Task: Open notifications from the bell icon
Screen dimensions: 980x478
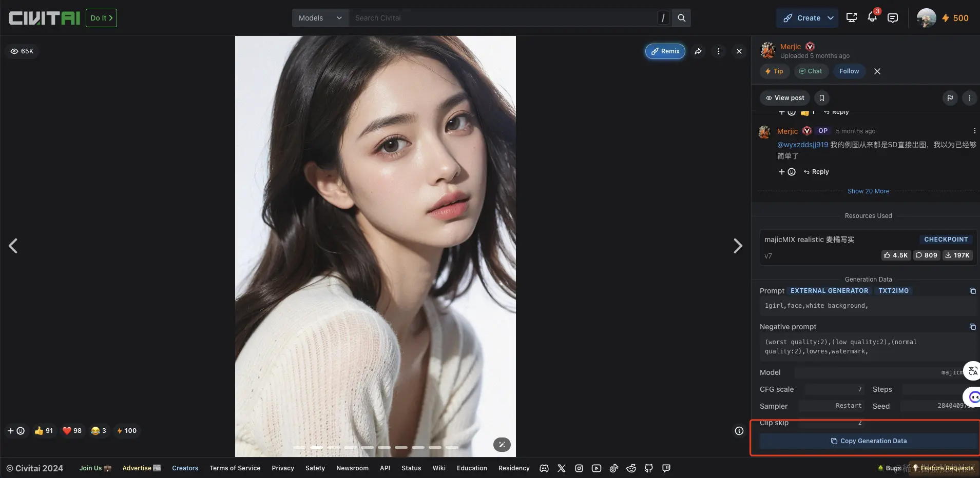Action: pos(872,17)
